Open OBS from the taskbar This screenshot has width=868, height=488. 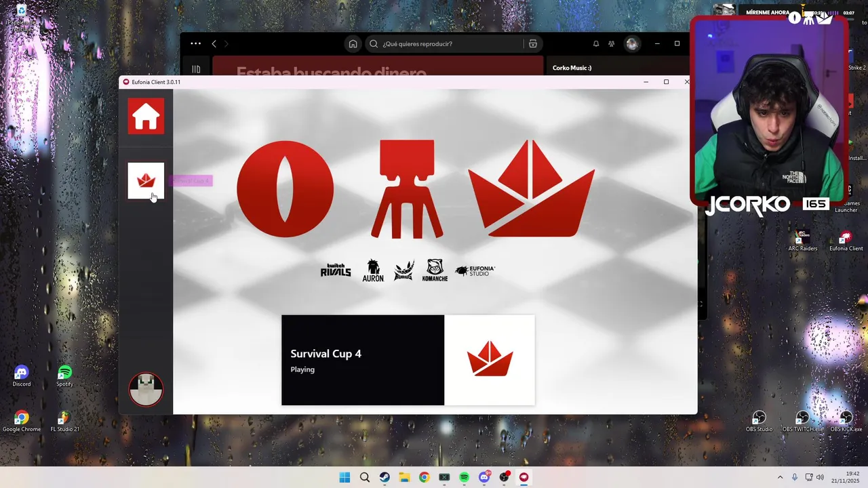[x=504, y=477]
